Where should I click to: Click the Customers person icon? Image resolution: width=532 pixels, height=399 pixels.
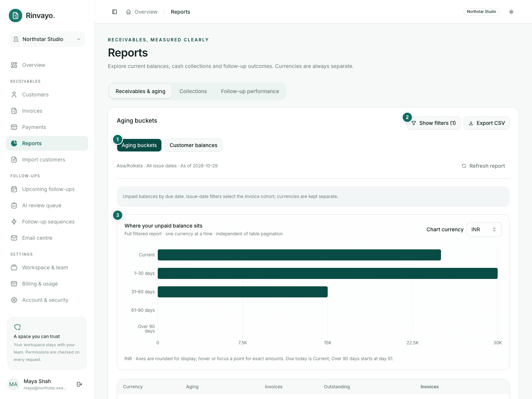(x=14, y=95)
